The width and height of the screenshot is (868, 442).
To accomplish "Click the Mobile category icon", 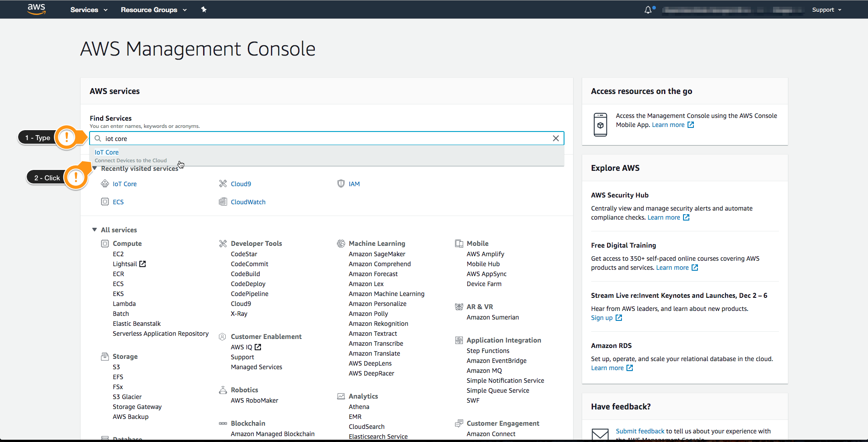I will (459, 244).
